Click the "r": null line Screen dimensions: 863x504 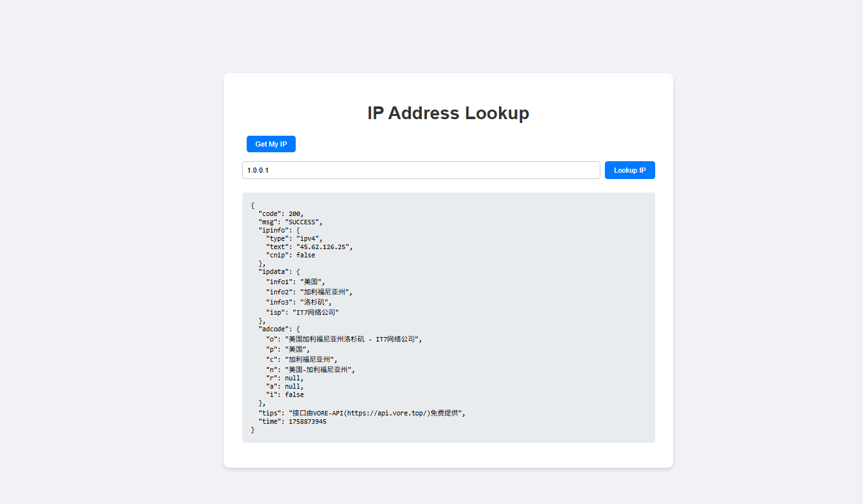point(285,378)
